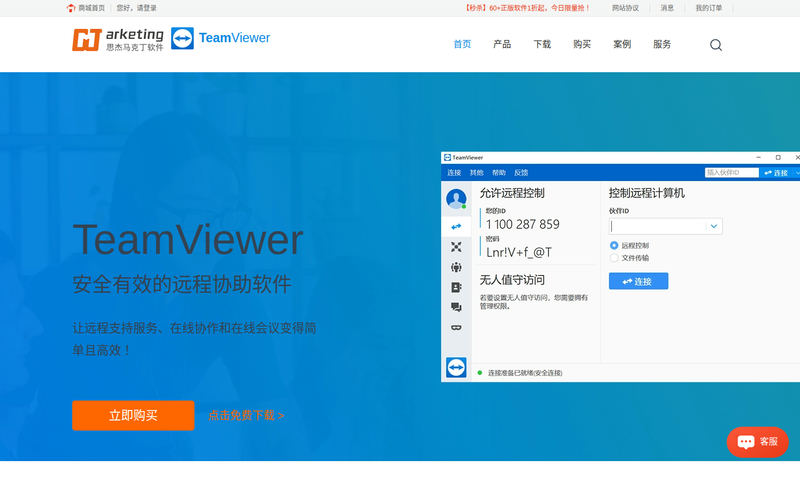Open the Computers & Contacts sidebar icon
800x500 pixels.
point(456,287)
